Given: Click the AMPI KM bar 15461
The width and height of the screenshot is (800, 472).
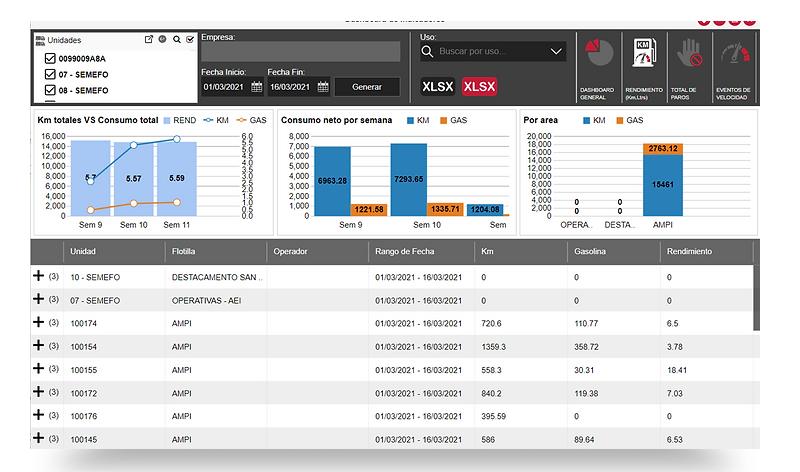Looking at the screenshot, I should pyautogui.click(x=663, y=185).
